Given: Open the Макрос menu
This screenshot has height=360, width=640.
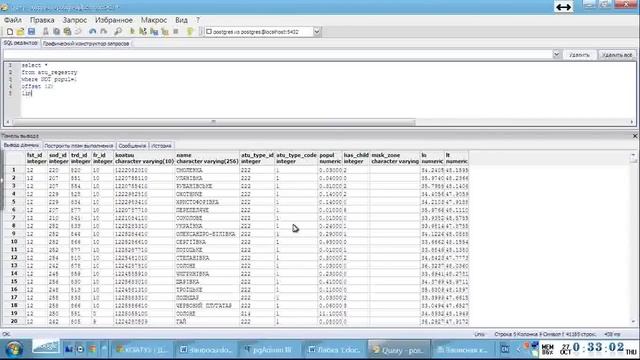Looking at the screenshot, I should [154, 20].
